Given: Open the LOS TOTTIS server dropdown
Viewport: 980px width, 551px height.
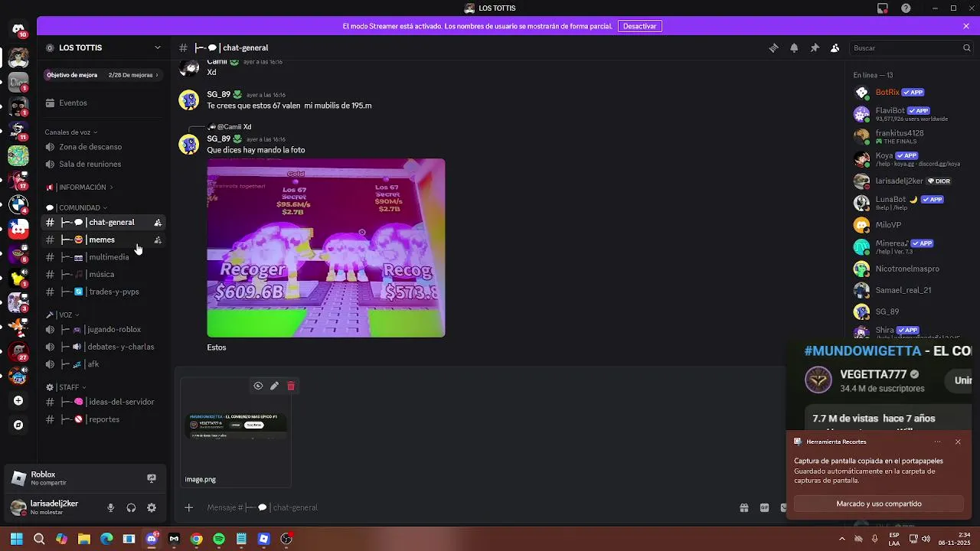Looking at the screenshot, I should pyautogui.click(x=103, y=47).
